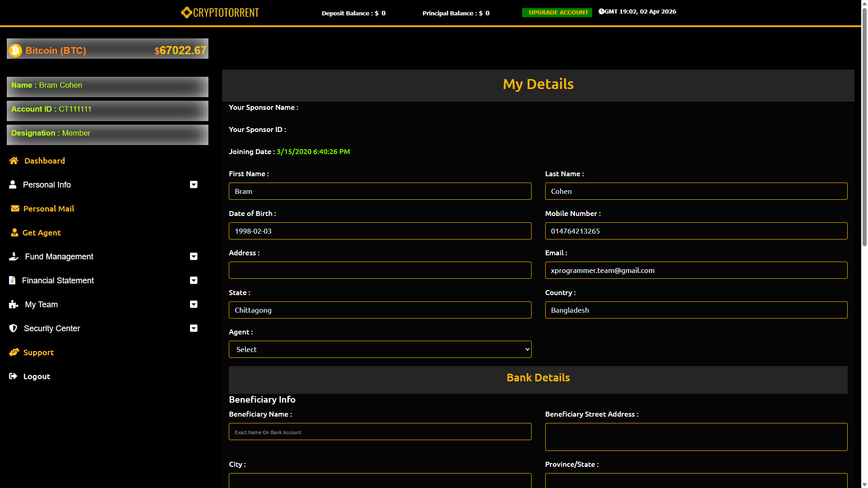Open the Security Center menu item

coord(52,328)
